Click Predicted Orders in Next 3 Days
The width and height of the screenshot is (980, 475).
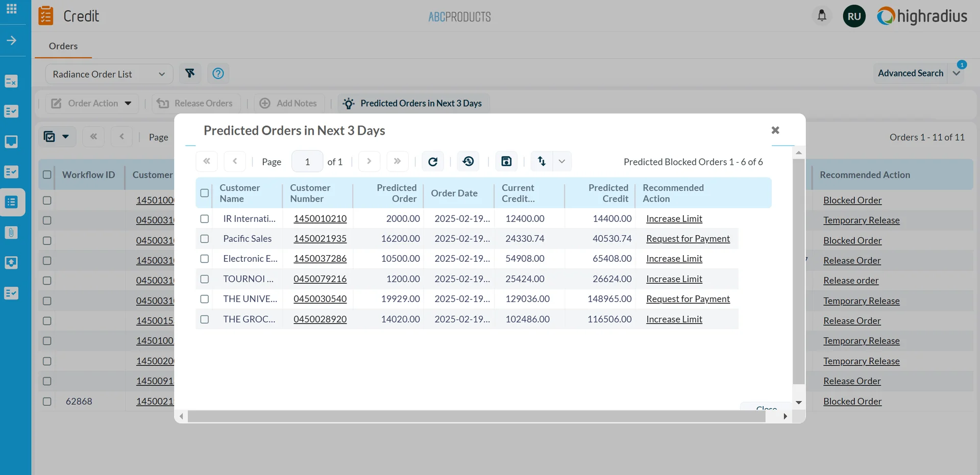[413, 103]
